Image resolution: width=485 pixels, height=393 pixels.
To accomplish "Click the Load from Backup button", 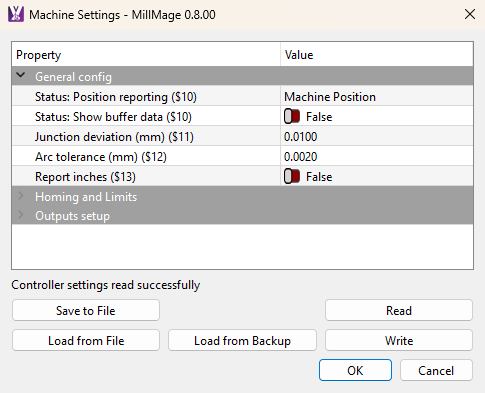I will (x=242, y=340).
